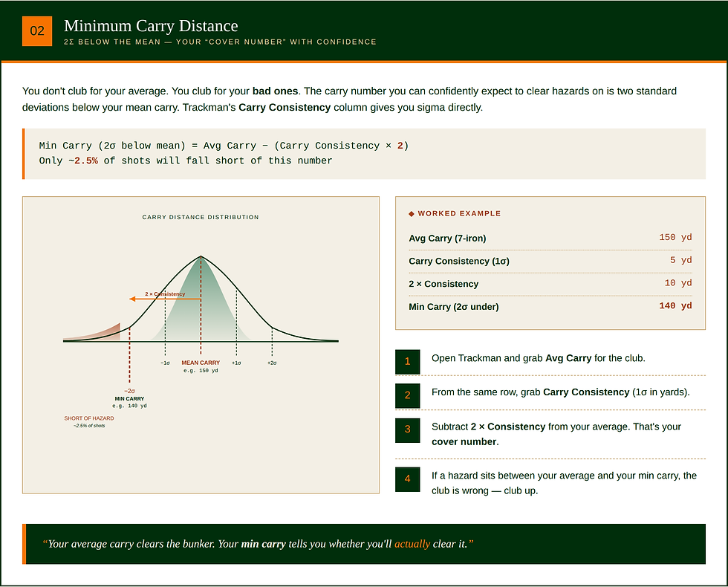Click the bold "140 yd" result value
This screenshot has height=587, width=728.
(675, 305)
